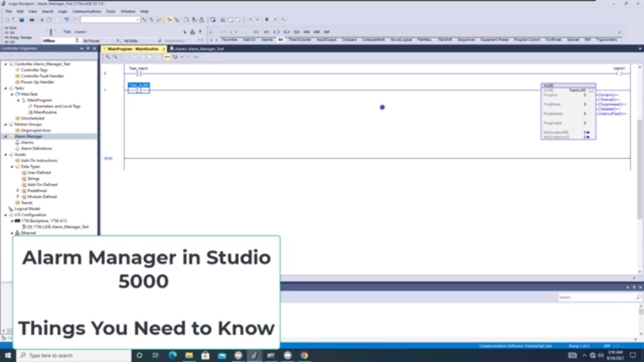Click the Undo toolbar icon

66,20
